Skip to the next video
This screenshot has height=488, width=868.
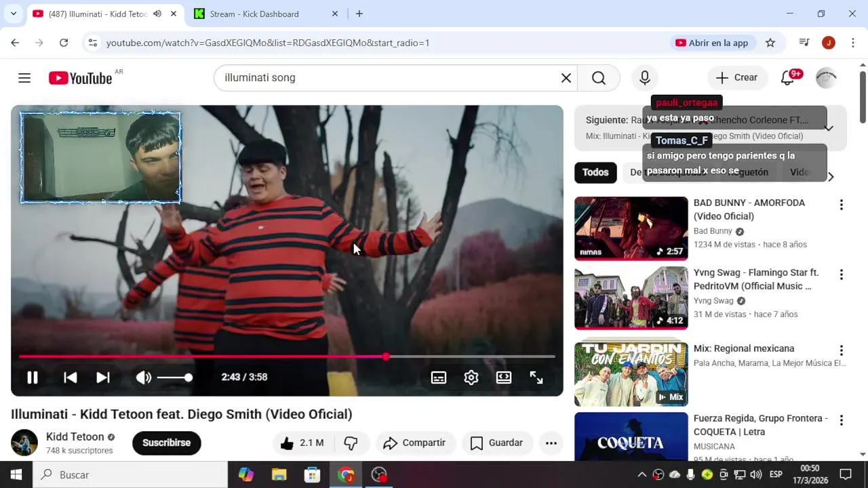coord(103,378)
